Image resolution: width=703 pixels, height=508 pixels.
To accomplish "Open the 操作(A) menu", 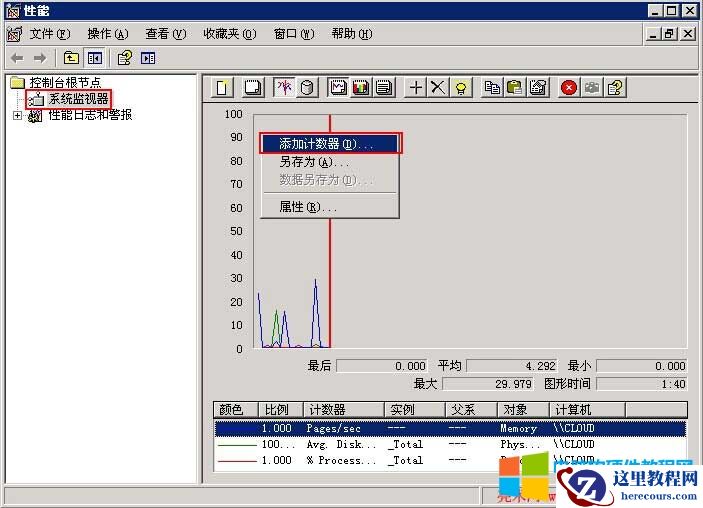I will click(x=108, y=34).
